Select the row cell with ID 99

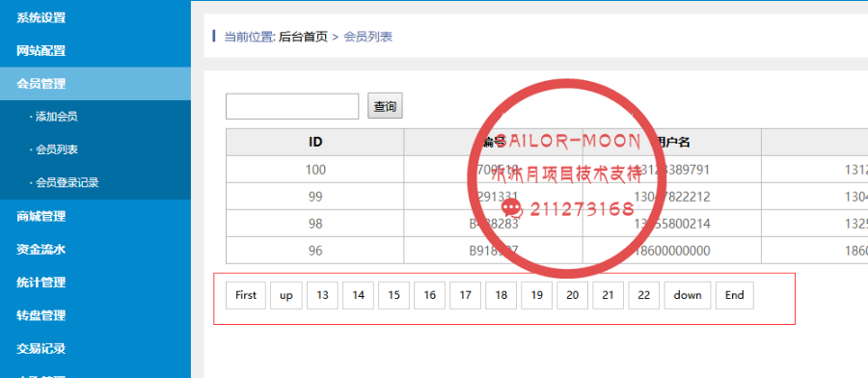coord(315,197)
